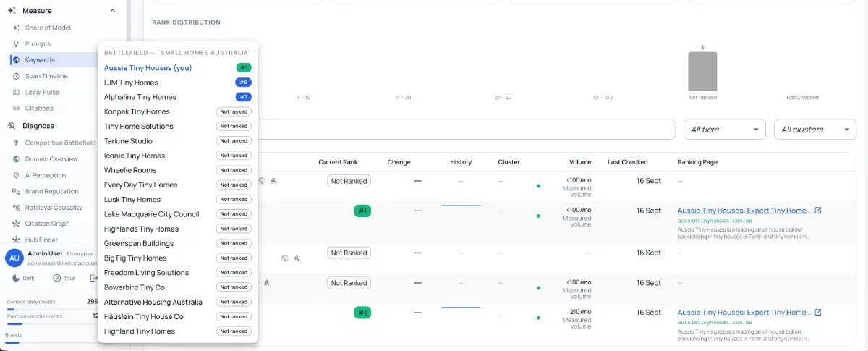The width and height of the screenshot is (868, 351).
Task: Click the Keywords globe icon
Action: [x=16, y=60]
